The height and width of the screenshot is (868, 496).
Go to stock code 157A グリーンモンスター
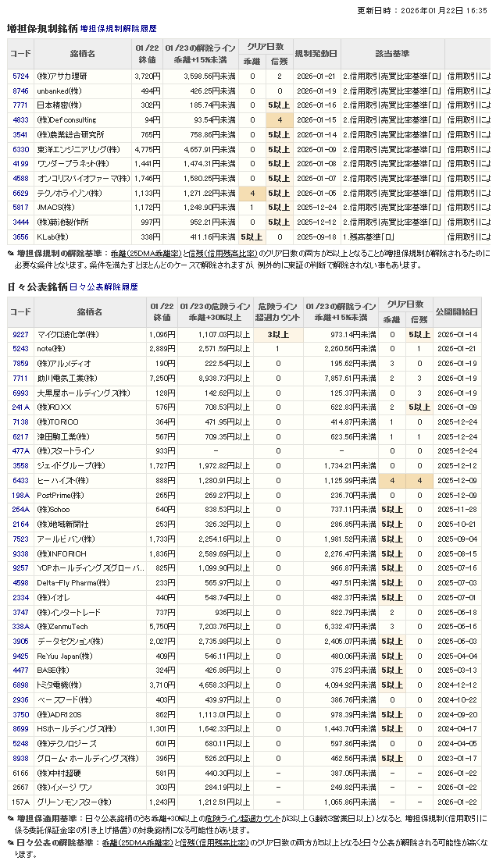(x=20, y=802)
